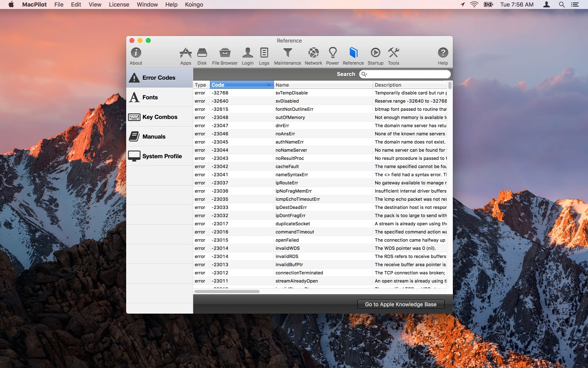Viewport: 588px width, 368px height.
Task: Open the Network section
Action: (x=313, y=56)
